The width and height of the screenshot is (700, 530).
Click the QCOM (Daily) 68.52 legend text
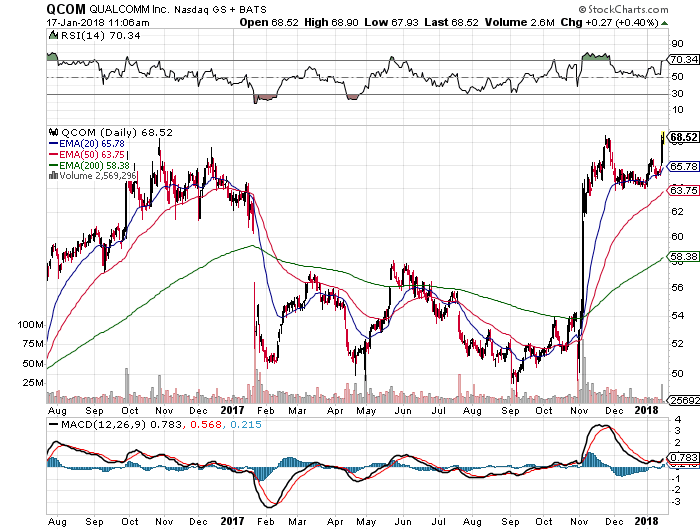[117, 133]
